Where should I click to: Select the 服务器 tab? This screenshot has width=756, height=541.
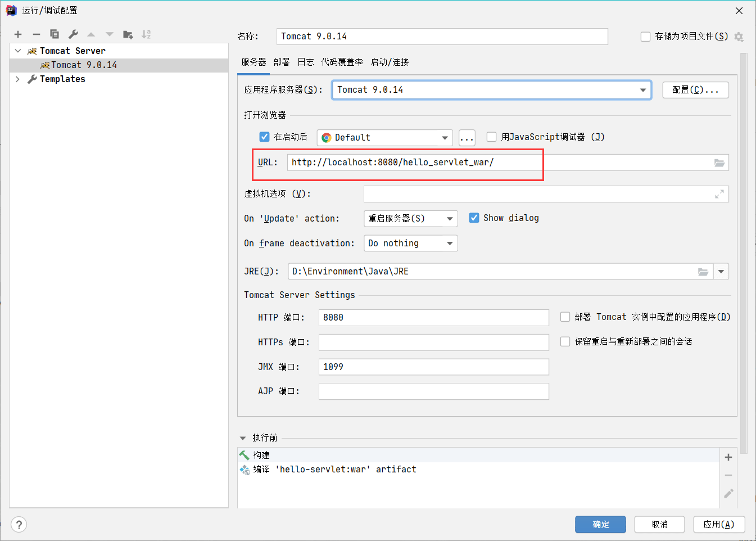click(x=254, y=62)
